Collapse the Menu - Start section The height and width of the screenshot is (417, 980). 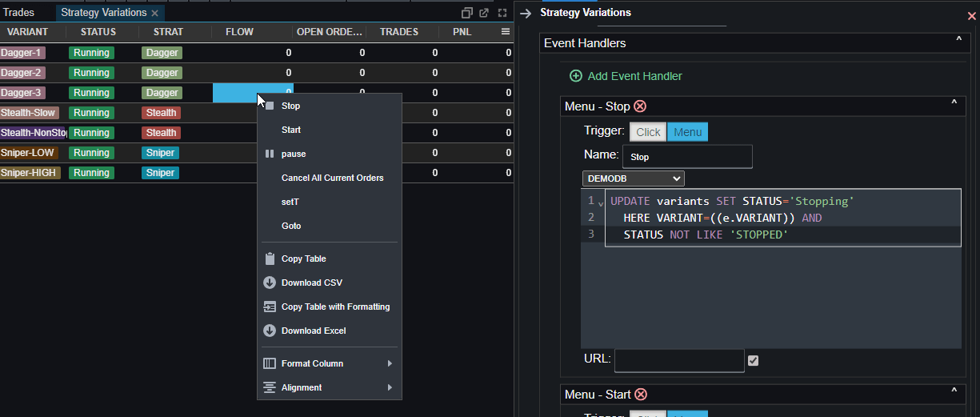click(x=954, y=391)
